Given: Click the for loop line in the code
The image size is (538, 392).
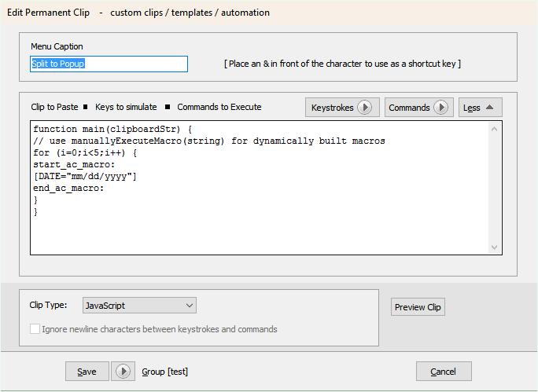Looking at the screenshot, I should click(85, 153).
